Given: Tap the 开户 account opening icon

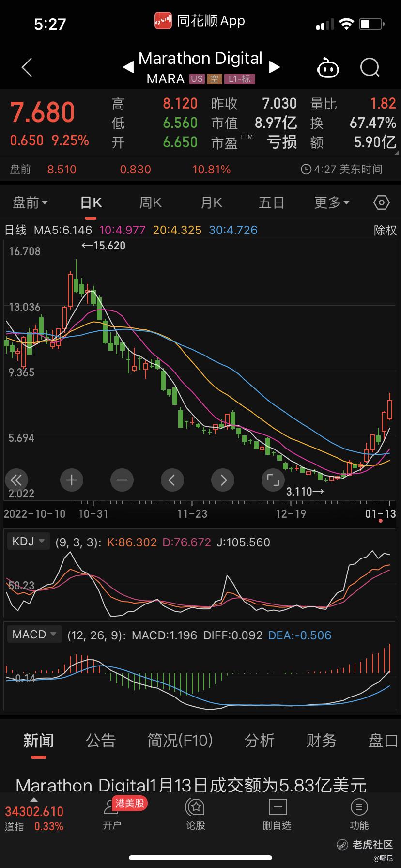Looking at the screenshot, I should tap(112, 807).
